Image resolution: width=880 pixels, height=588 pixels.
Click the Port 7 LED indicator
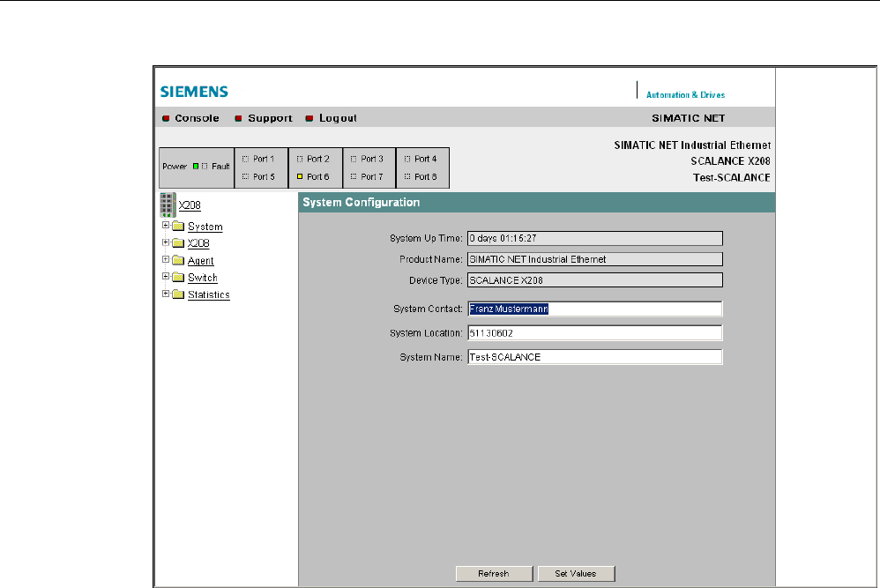pos(354,176)
